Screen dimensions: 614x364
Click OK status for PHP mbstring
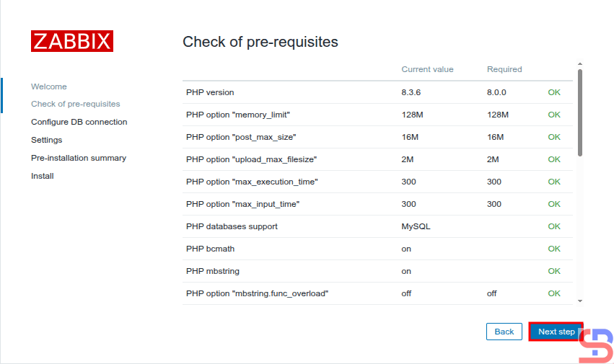point(554,271)
